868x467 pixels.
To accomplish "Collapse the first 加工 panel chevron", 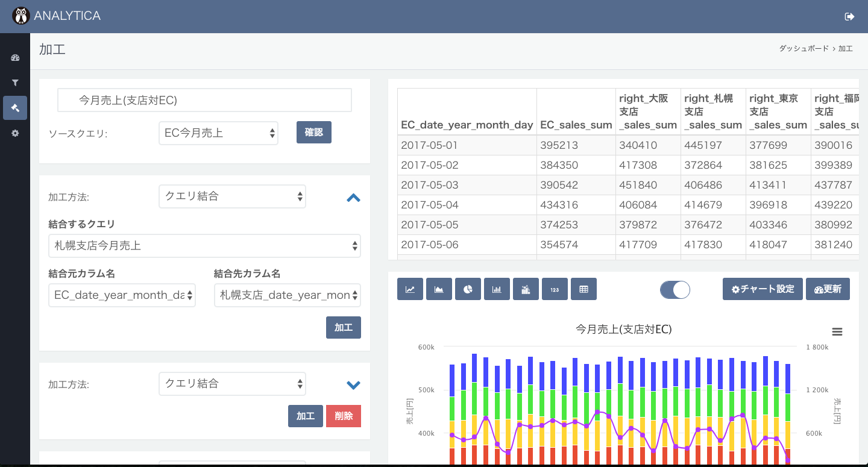I will 353,198.
